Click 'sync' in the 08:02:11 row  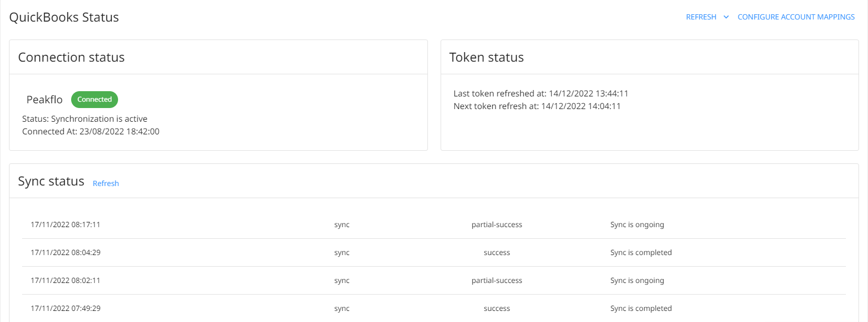point(342,280)
